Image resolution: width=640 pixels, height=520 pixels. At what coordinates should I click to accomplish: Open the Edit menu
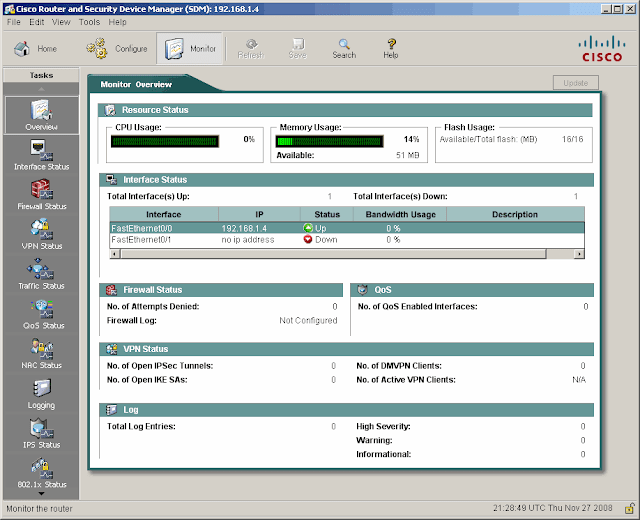(x=36, y=22)
